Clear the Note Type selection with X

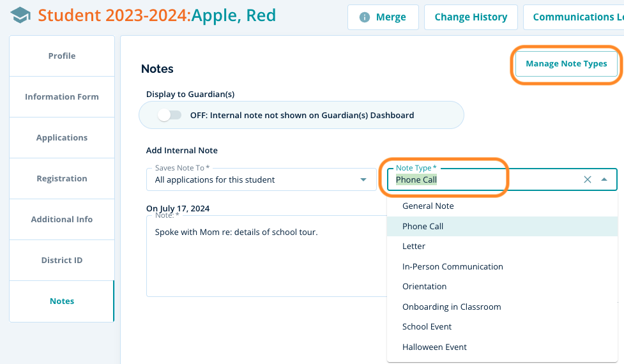(588, 179)
